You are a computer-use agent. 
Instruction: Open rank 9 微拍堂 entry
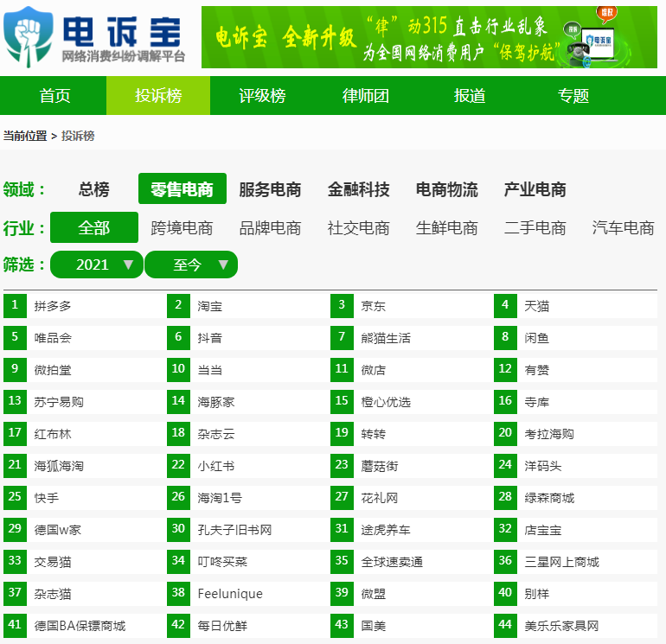[x=85, y=370]
